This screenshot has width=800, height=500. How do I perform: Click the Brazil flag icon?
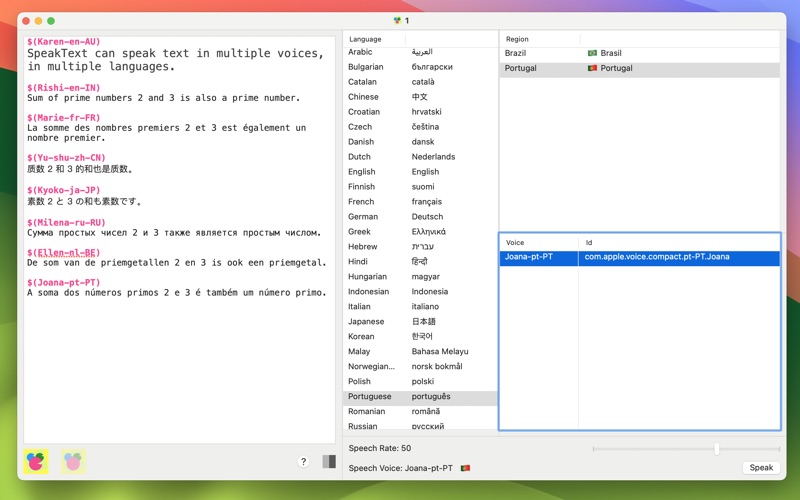[592, 53]
